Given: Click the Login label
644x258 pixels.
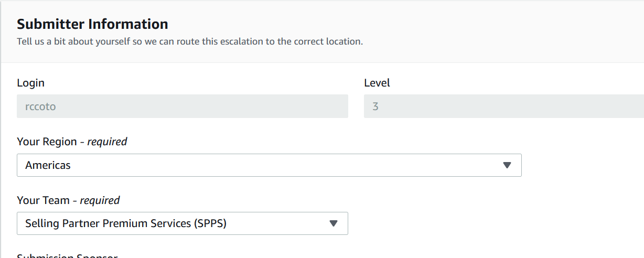Looking at the screenshot, I should point(31,83).
